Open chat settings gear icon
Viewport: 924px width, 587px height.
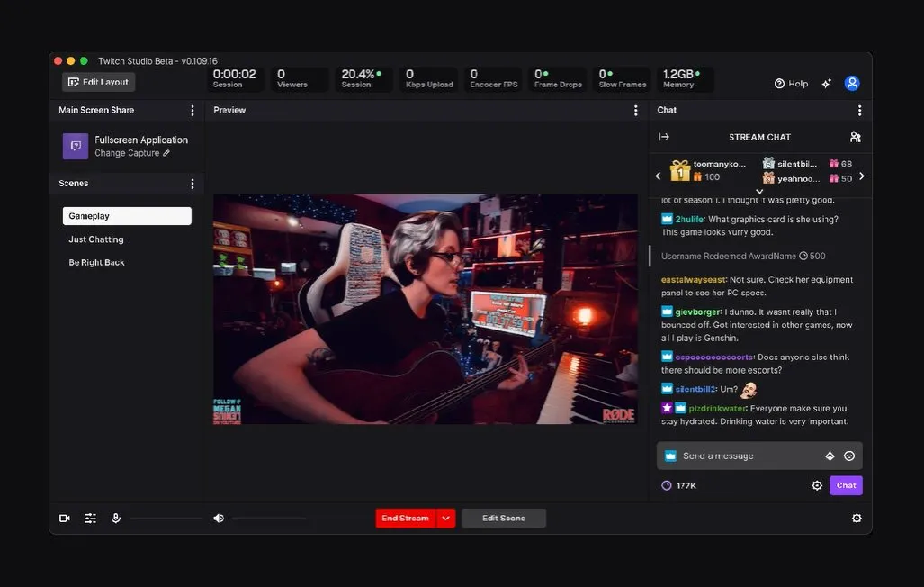click(817, 485)
